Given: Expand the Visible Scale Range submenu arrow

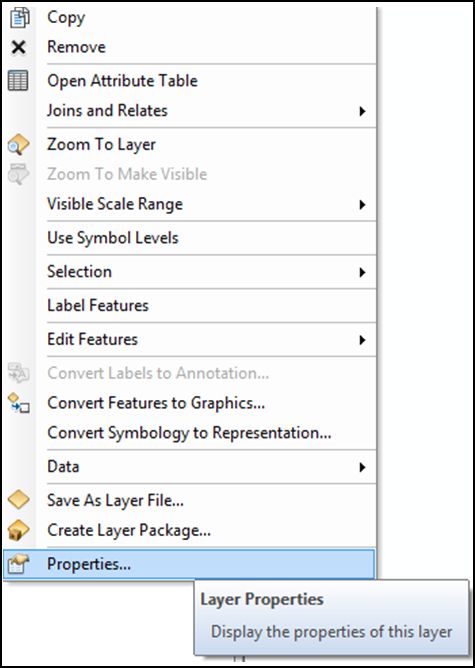Looking at the screenshot, I should pos(362,204).
